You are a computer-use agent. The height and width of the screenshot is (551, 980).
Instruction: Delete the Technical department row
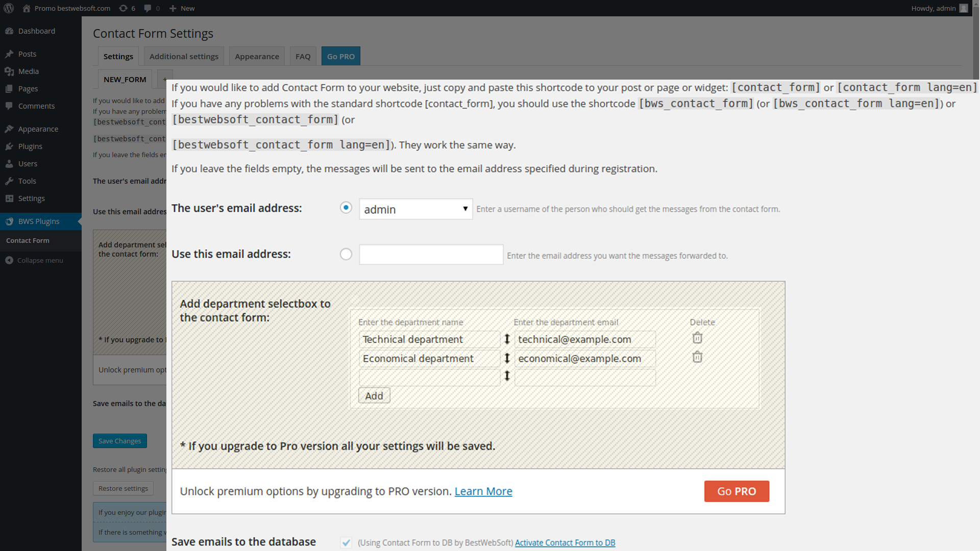(697, 338)
